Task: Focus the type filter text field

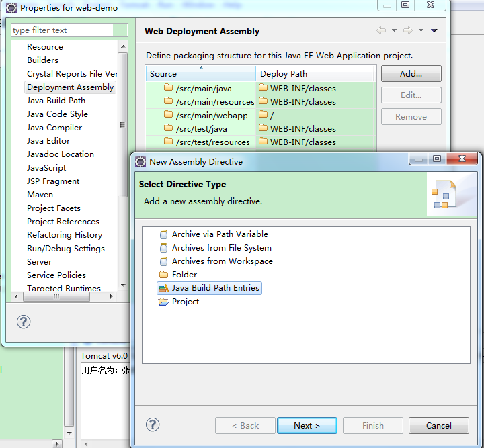Action: point(69,30)
